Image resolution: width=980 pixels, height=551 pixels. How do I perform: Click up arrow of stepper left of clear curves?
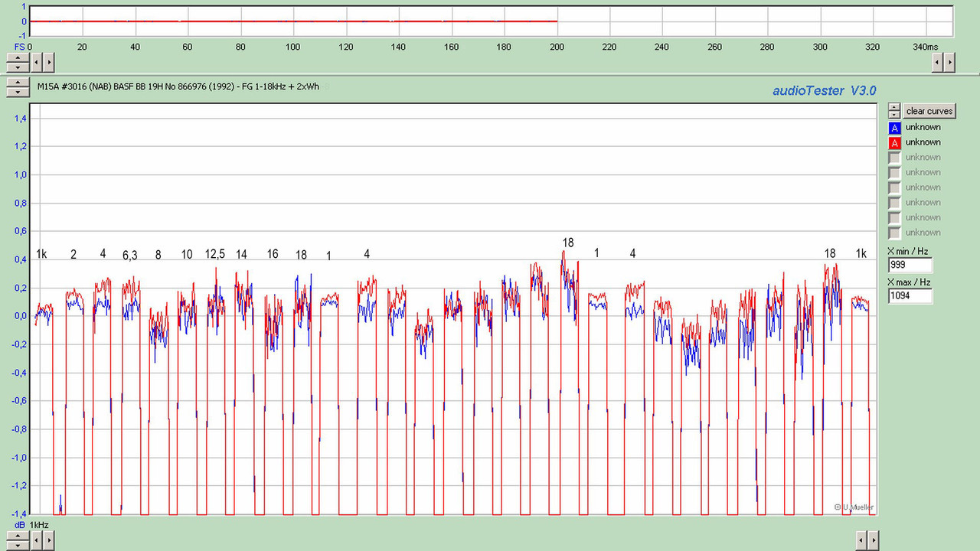point(894,106)
